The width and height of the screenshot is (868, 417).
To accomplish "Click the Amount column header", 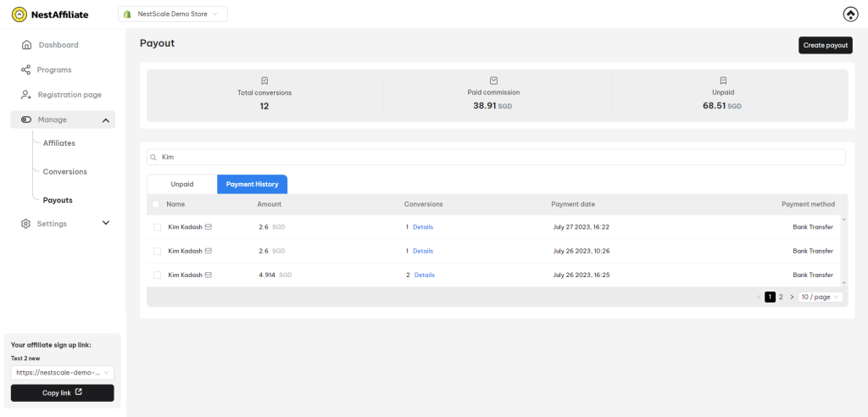I will [x=269, y=204].
